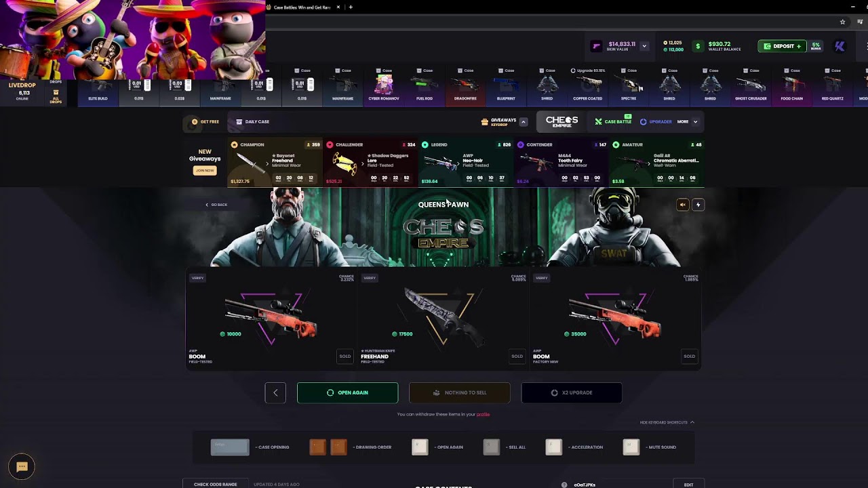Open the Chess Empire event tab

click(562, 122)
